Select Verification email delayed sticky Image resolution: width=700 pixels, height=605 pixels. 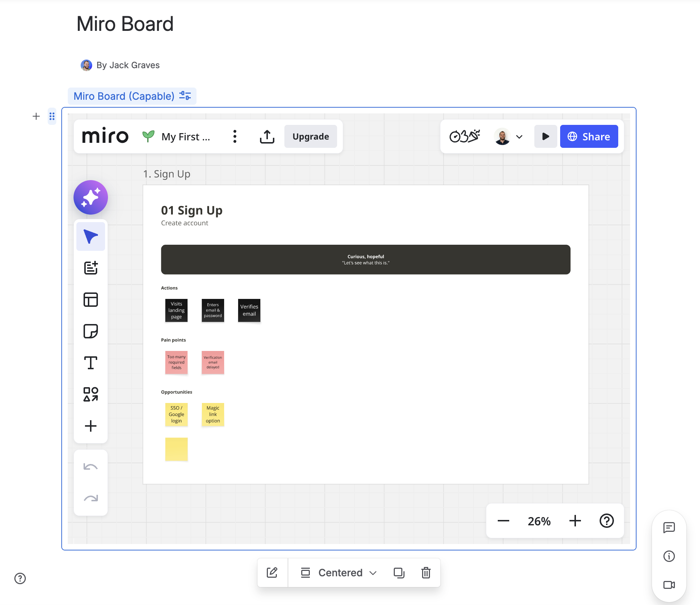point(213,362)
